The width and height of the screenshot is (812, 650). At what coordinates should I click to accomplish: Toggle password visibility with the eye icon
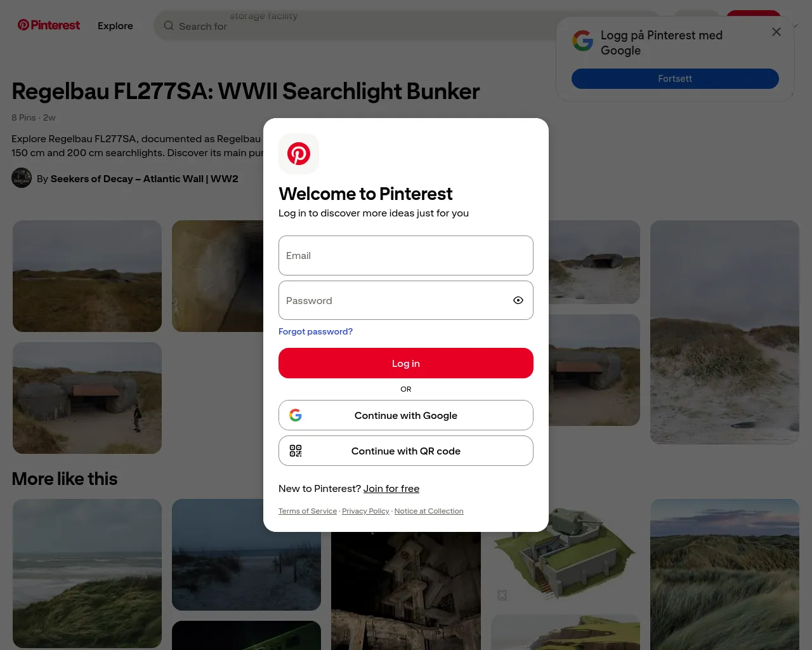point(518,300)
